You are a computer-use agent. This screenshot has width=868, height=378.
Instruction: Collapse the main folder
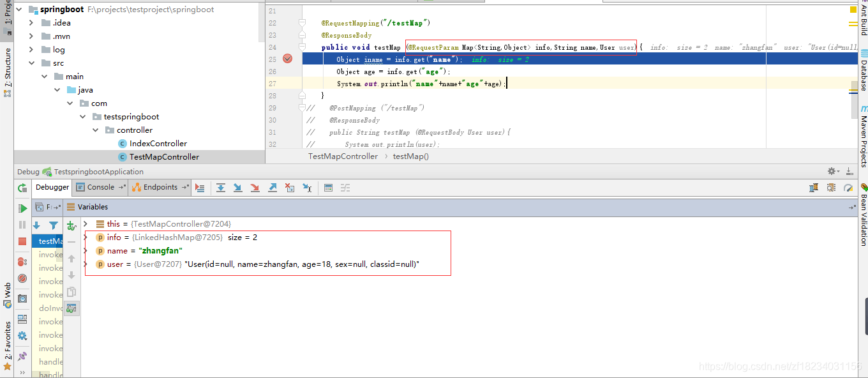click(x=44, y=77)
